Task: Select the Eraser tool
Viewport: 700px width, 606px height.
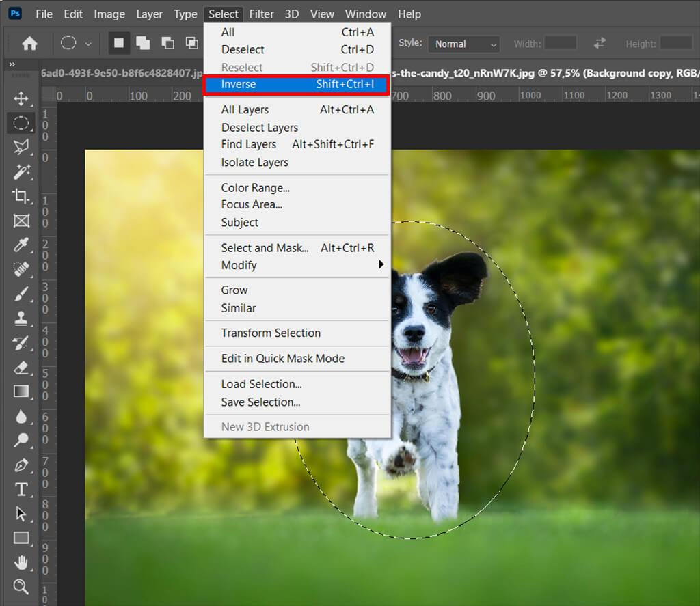Action: (x=21, y=368)
